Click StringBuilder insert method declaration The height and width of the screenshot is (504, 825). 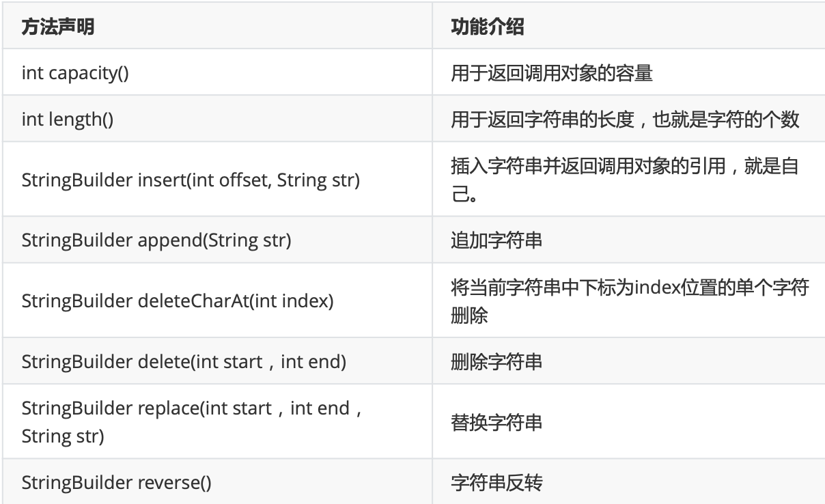[x=188, y=182]
